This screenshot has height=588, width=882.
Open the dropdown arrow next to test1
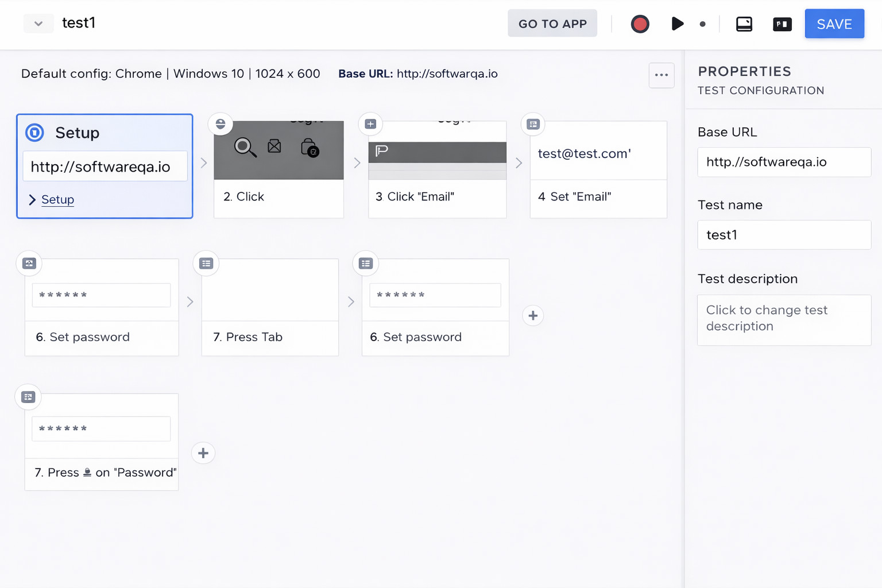click(x=38, y=24)
